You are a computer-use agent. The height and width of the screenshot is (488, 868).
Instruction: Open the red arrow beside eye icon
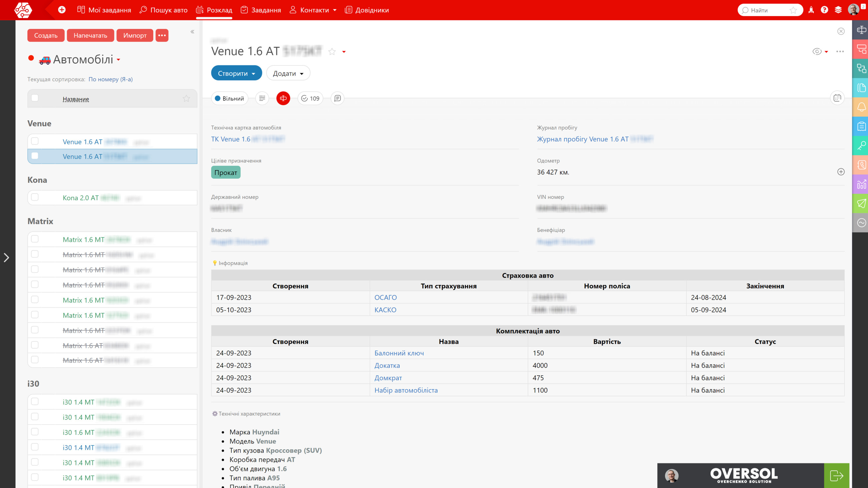826,52
